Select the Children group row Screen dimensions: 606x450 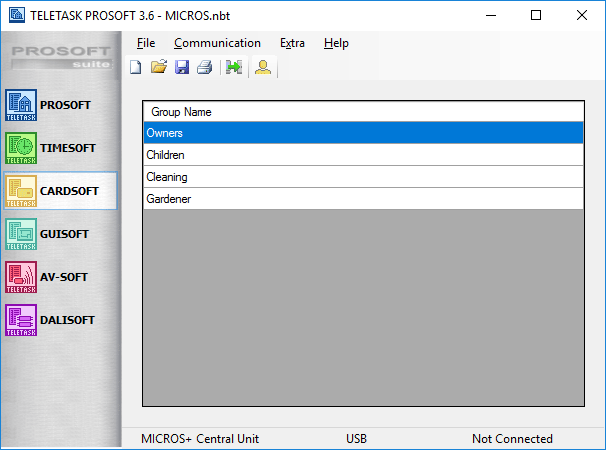point(363,155)
